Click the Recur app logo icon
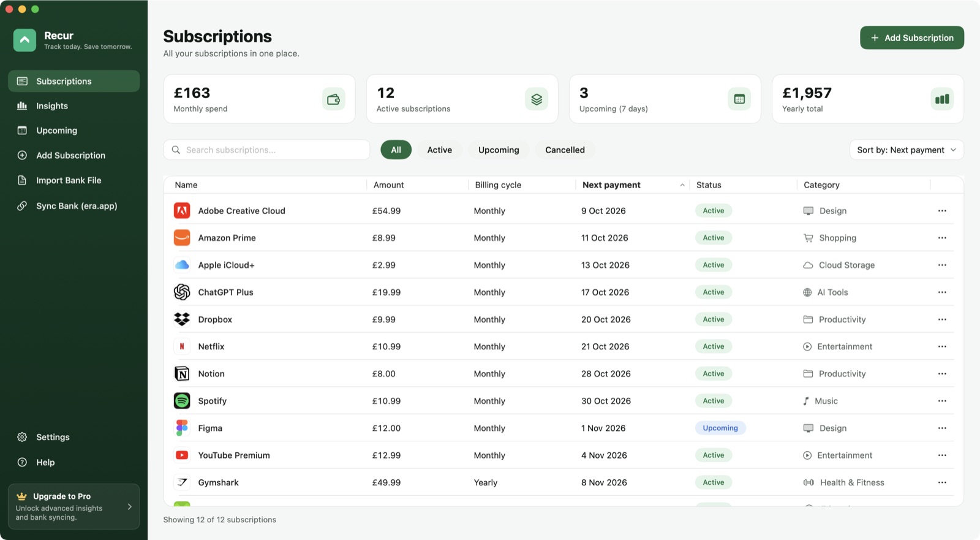980x540 pixels. click(24, 40)
